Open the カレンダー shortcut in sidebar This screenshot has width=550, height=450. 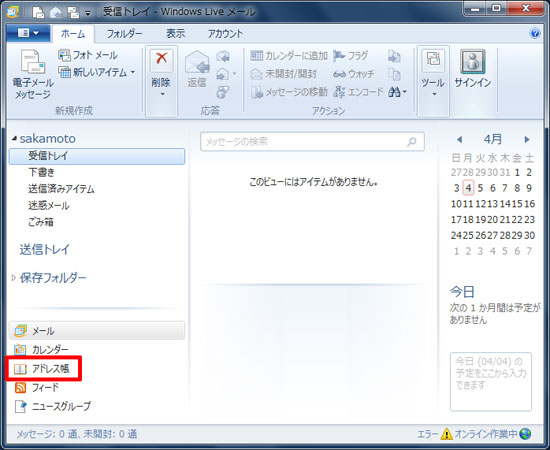point(41,349)
